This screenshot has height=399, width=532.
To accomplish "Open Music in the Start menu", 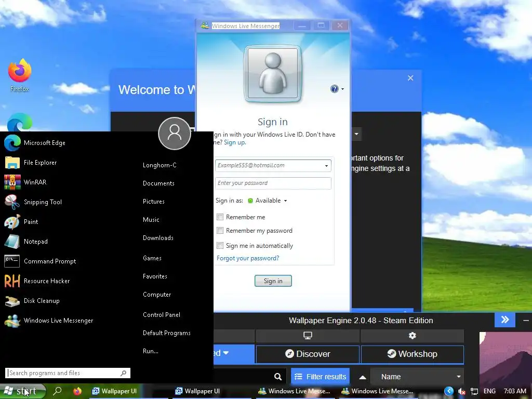I will pos(151,220).
